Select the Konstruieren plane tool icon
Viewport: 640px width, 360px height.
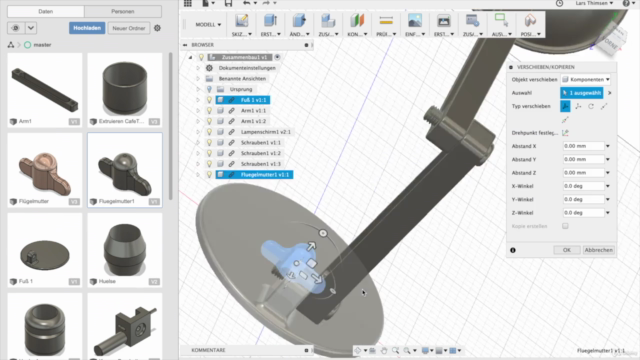point(357,20)
